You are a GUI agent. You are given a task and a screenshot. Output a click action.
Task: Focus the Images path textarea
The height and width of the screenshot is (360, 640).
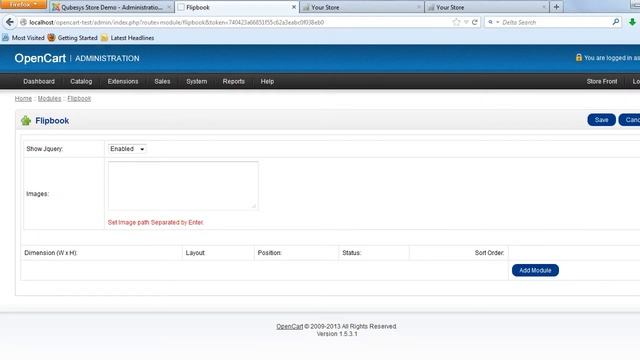tap(183, 186)
